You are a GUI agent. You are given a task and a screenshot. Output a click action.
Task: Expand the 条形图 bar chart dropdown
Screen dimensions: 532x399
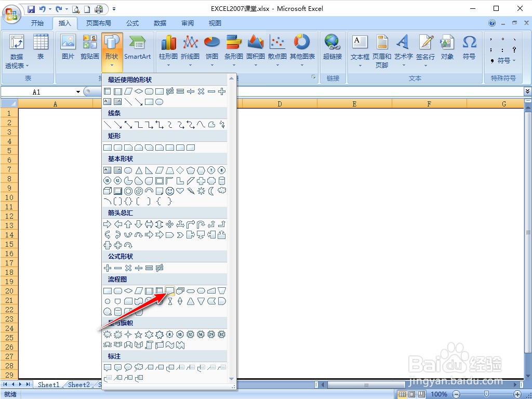[233, 64]
